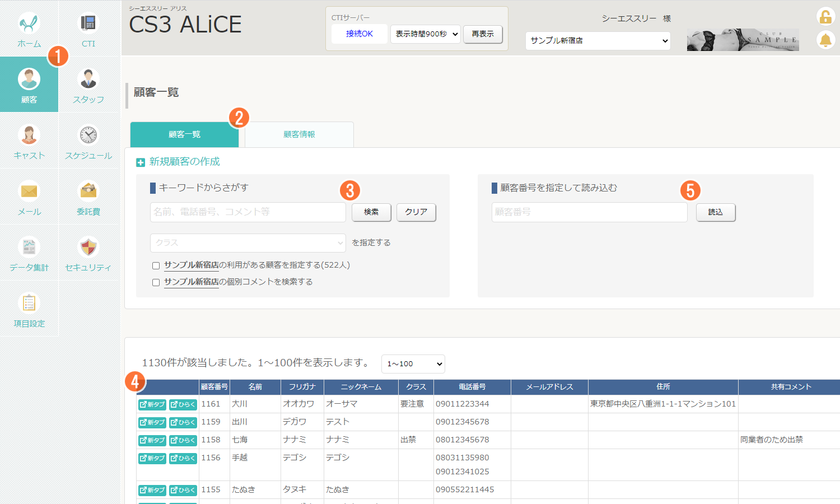This screenshot has height=504, width=840.
Task: Open the 項目設定 clipboard icon
Action: point(29,304)
